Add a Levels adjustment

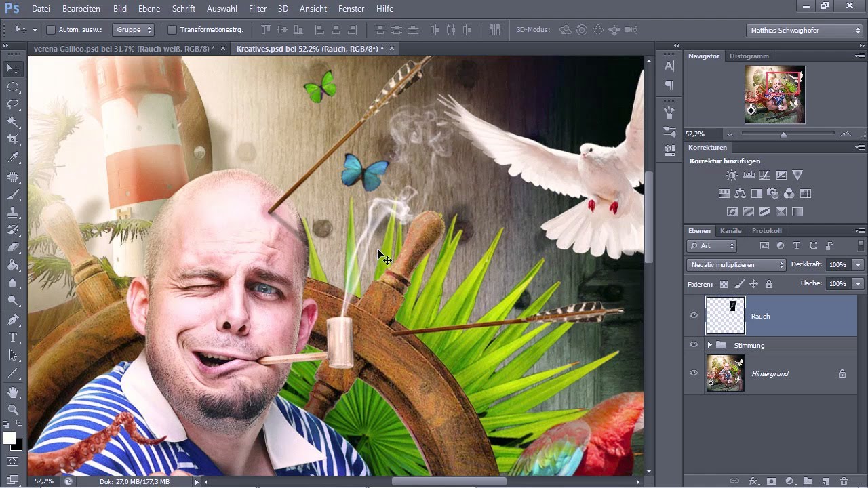pyautogui.click(x=748, y=175)
